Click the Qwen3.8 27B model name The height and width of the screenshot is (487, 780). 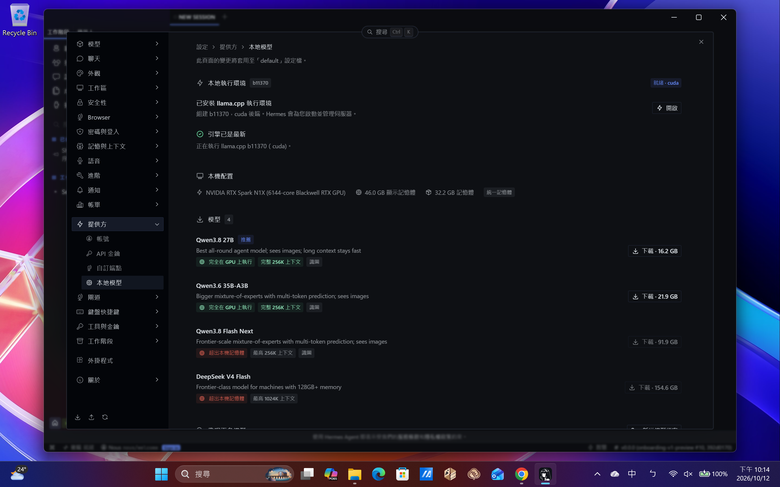click(x=214, y=240)
